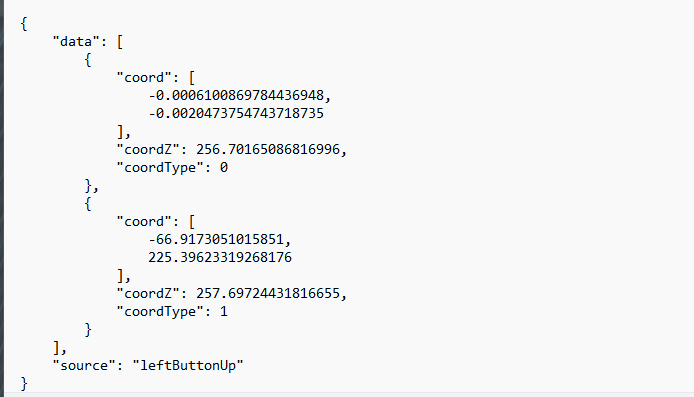This screenshot has height=397, width=694.
Task: Click the "coordType" key with value 1
Action: (160, 312)
